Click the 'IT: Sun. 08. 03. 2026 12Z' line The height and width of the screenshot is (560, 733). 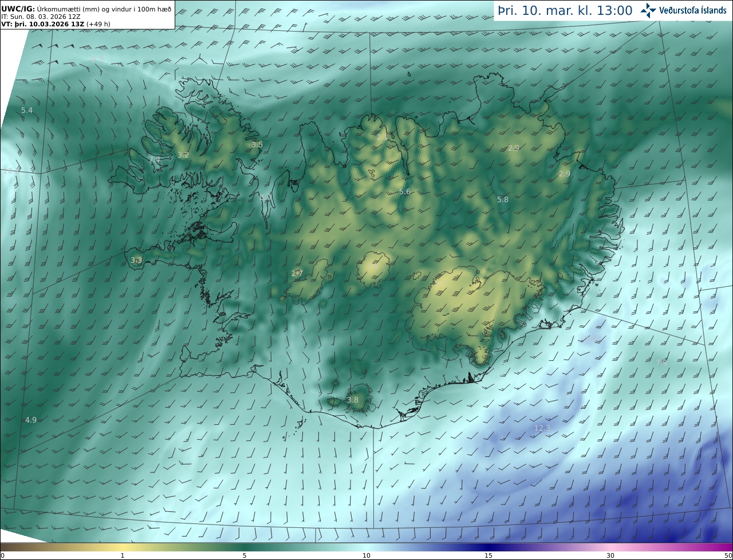(41, 17)
